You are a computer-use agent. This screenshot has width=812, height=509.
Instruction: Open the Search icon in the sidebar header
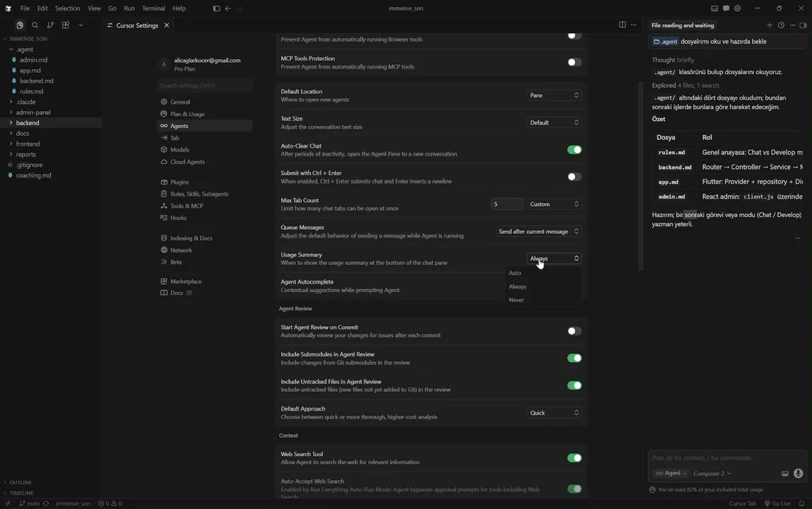(35, 25)
